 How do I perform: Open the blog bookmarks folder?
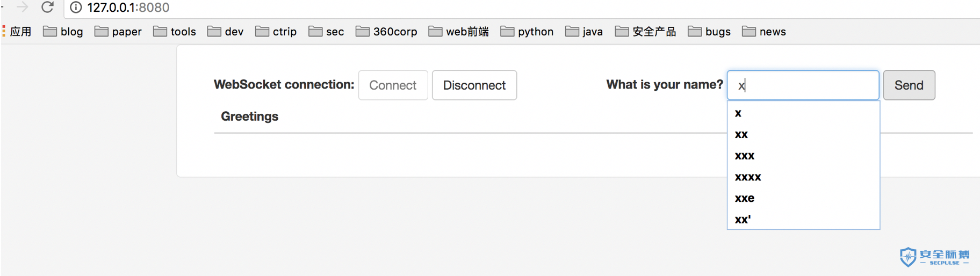[x=63, y=32]
